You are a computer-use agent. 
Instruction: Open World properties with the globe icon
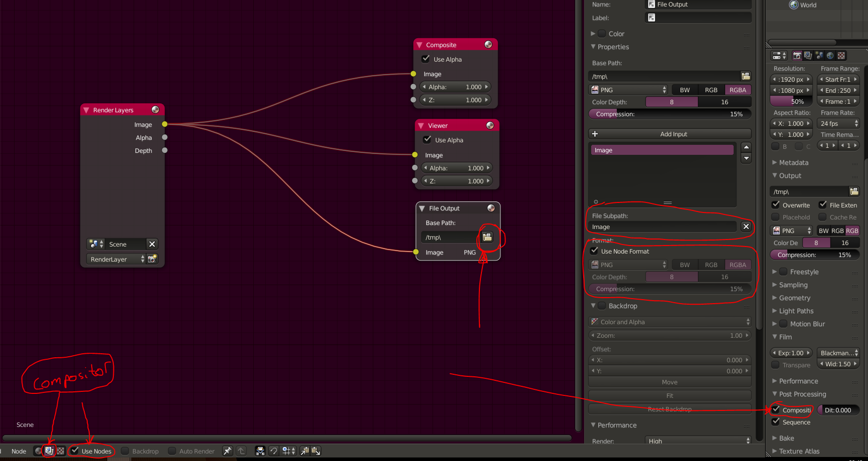point(830,55)
